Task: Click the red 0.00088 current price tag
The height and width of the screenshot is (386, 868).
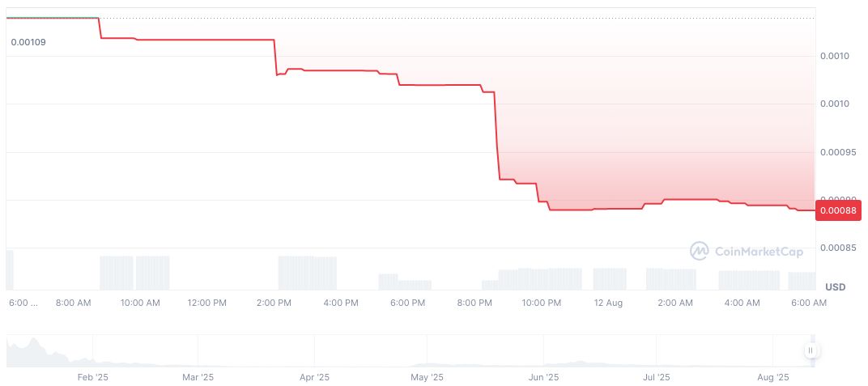Action: [839, 210]
